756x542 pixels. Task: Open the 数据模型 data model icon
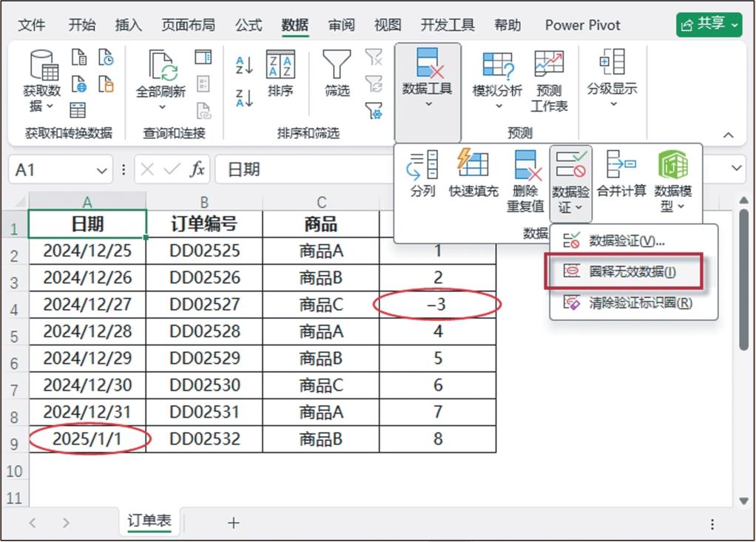(672, 164)
